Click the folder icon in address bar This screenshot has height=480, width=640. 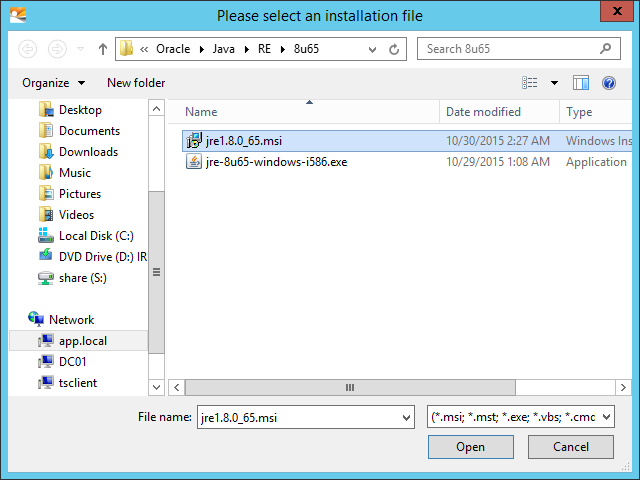coord(127,49)
